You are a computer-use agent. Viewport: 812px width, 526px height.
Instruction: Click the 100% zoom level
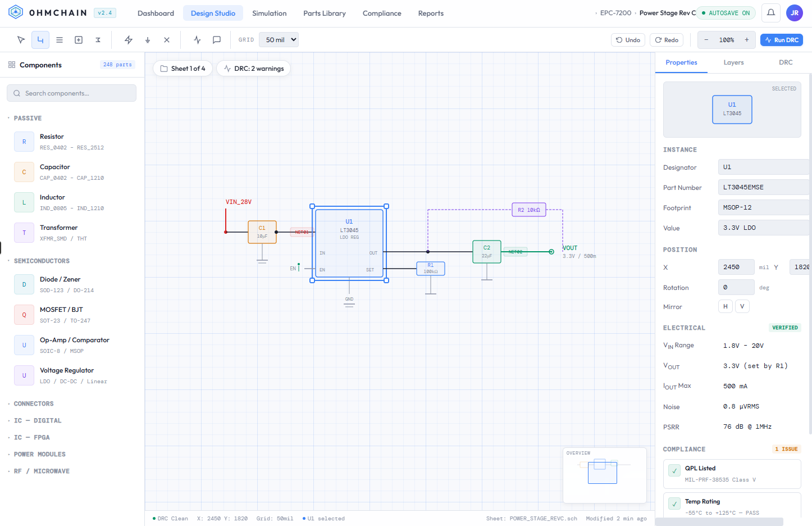pyautogui.click(x=727, y=40)
